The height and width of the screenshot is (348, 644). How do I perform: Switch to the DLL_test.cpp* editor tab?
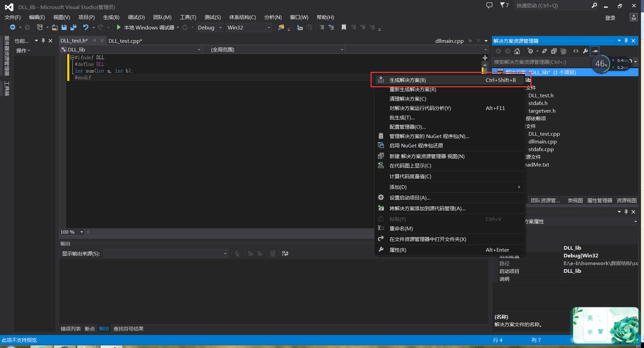(x=125, y=41)
